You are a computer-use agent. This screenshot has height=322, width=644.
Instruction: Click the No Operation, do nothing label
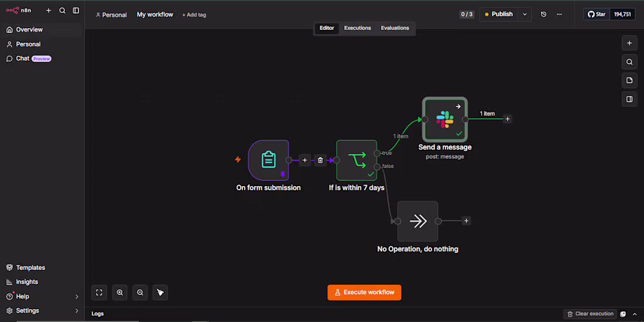[417, 249]
